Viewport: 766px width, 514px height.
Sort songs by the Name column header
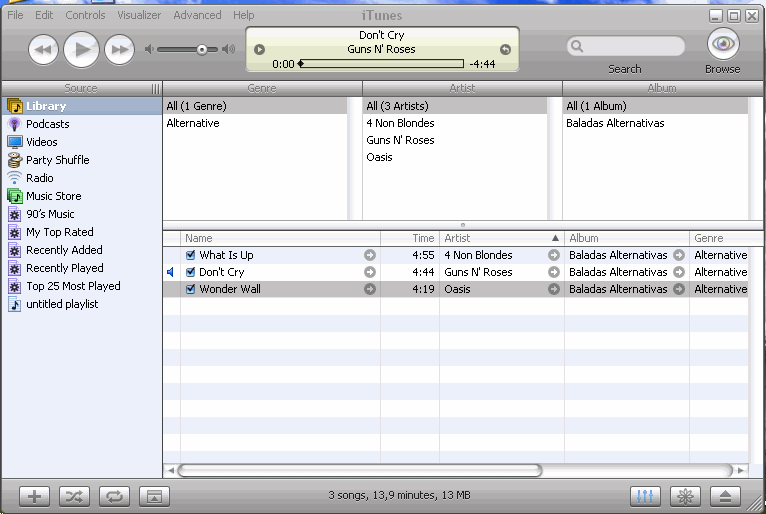coord(280,238)
